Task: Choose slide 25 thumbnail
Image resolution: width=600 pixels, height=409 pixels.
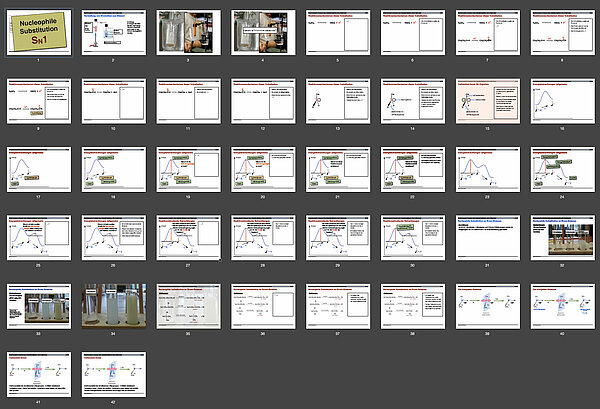Action: [37, 236]
